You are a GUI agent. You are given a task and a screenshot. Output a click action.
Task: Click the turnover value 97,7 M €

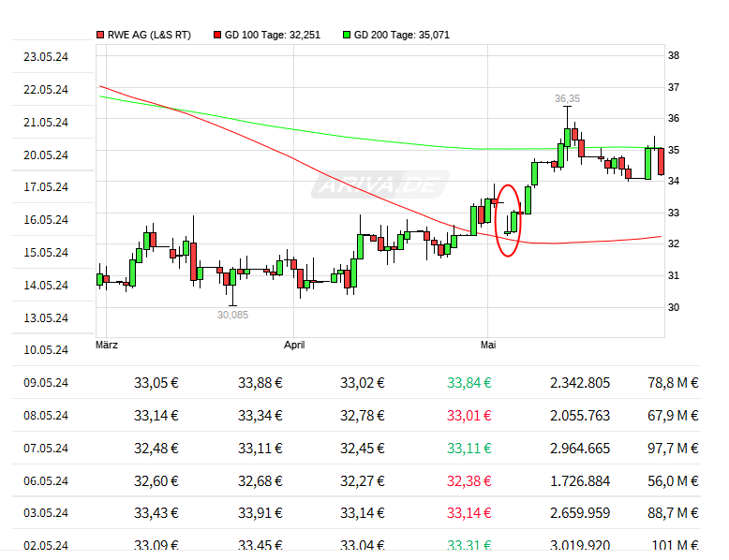coord(673,448)
